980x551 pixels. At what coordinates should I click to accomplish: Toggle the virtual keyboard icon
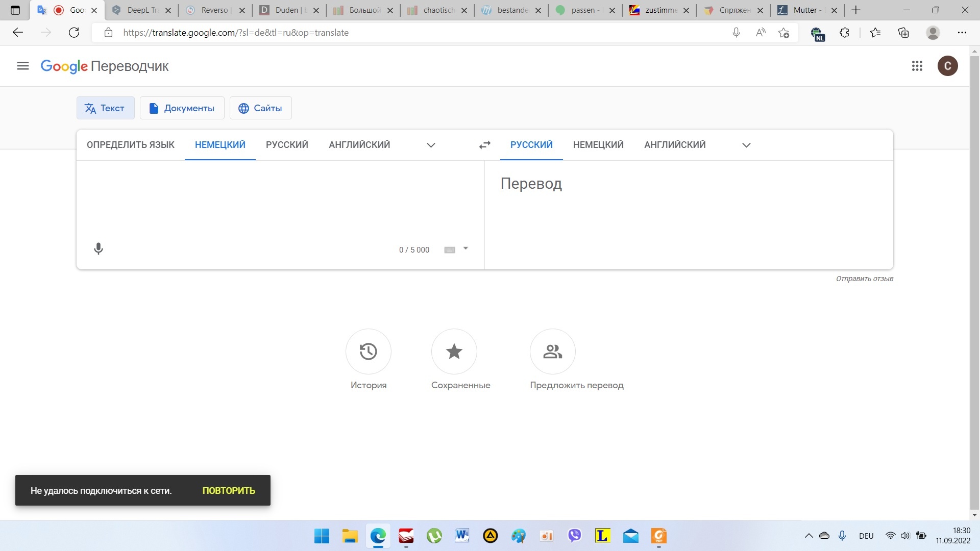[450, 249]
